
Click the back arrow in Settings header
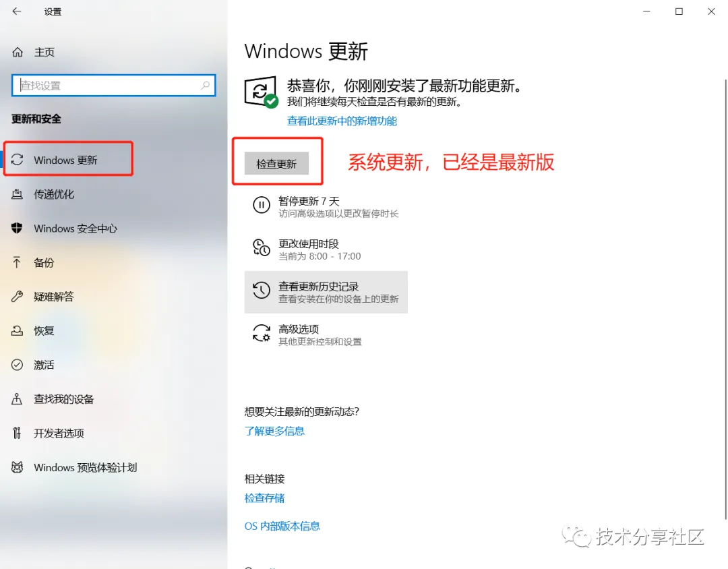(x=17, y=11)
